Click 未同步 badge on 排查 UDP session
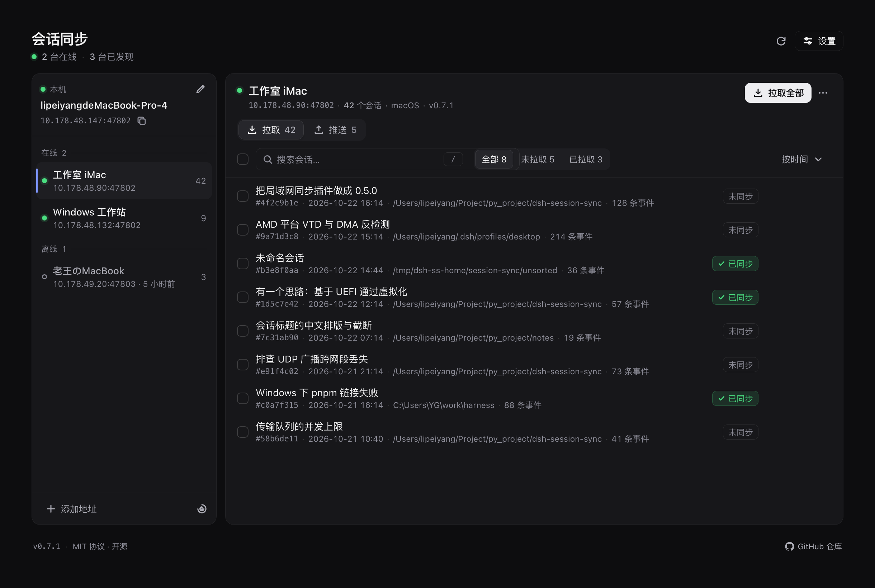Image resolution: width=875 pixels, height=588 pixels. coord(741,365)
